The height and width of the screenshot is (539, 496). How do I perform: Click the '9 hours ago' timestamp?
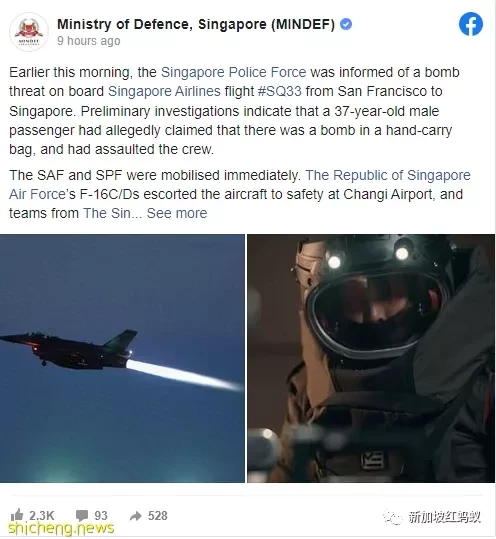[x=89, y=41]
